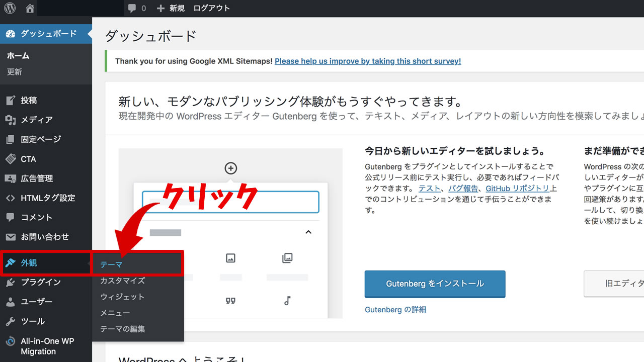
Task: Select 更新 submenu item
Action: (15, 72)
